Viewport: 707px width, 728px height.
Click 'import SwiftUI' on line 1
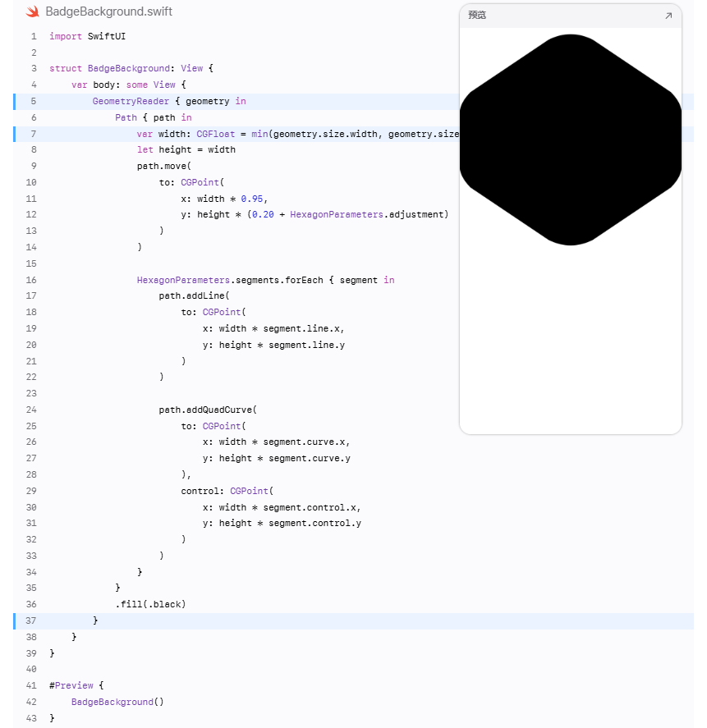tap(87, 36)
